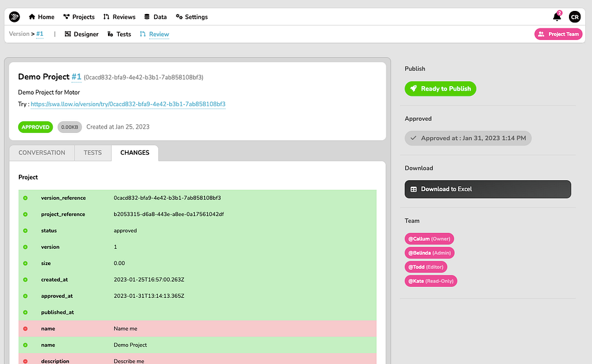Click the created_at value 2023-01-25T16:57:00.263Z
This screenshot has height=364, width=592.
[x=149, y=280]
